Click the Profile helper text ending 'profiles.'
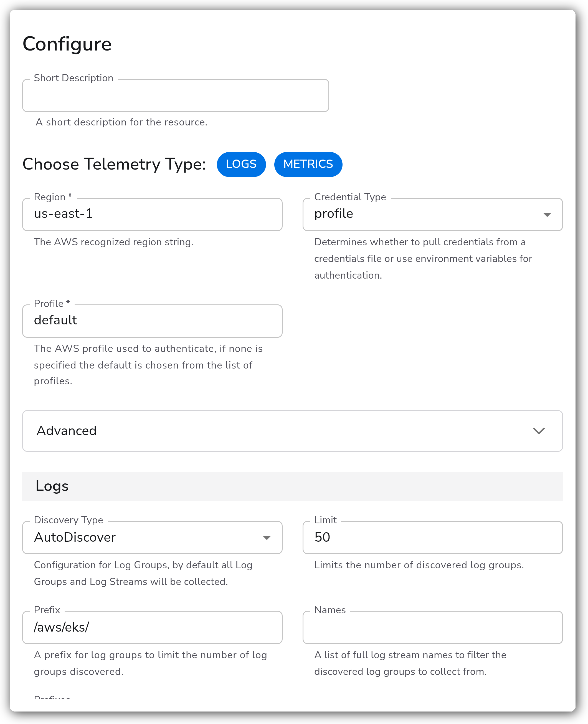 coord(148,365)
